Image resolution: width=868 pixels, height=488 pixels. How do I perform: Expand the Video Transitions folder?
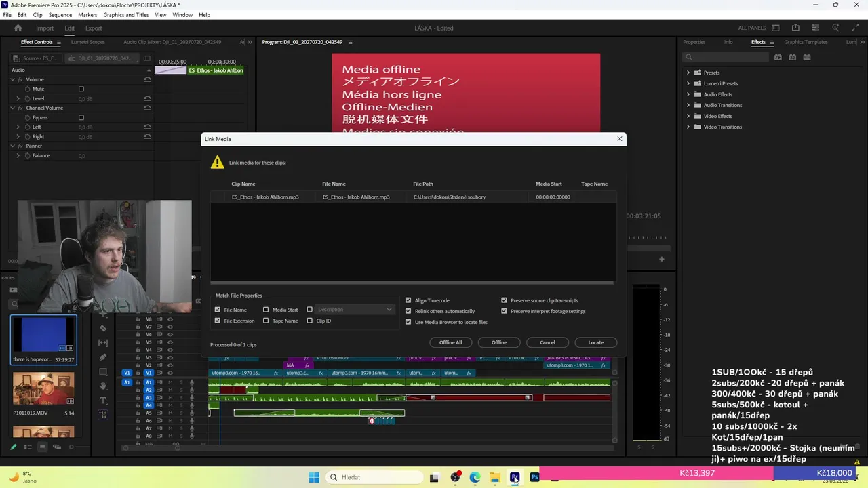688,127
